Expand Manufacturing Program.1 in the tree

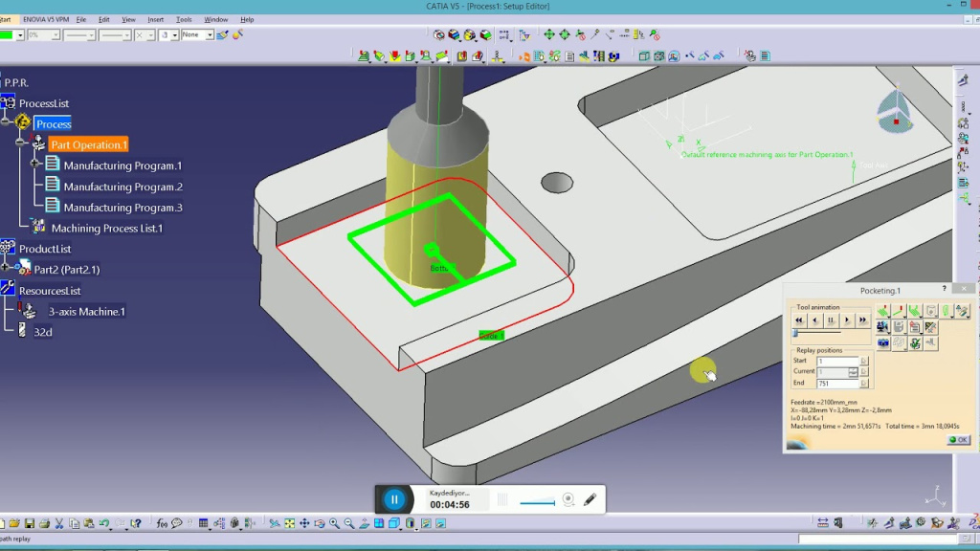coord(36,165)
